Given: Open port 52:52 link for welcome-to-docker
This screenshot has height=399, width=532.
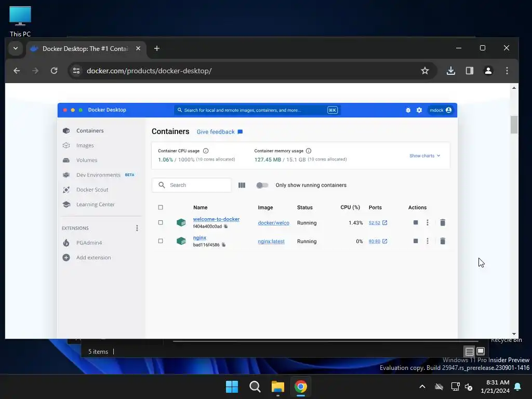Looking at the screenshot, I should 378,223.
